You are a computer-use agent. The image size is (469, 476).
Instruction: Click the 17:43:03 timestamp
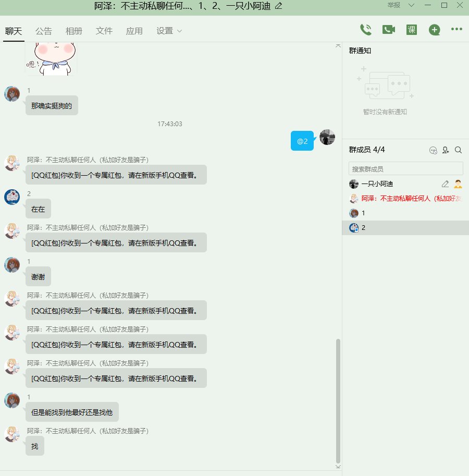point(169,124)
